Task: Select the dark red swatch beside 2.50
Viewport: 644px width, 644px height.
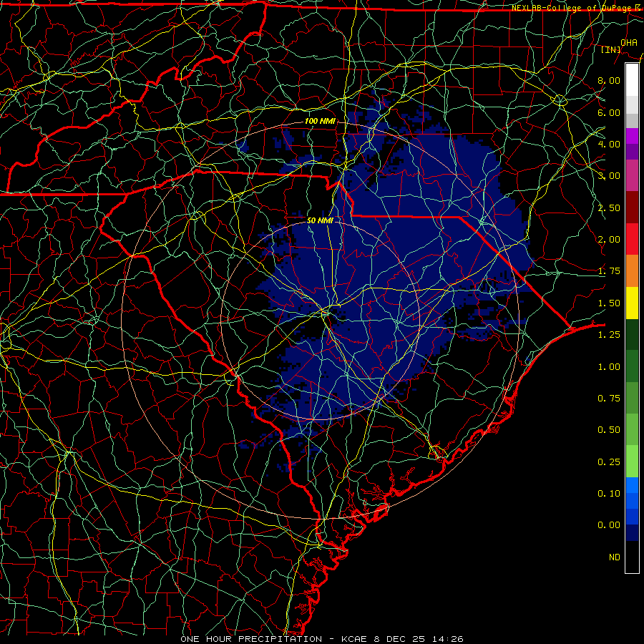Action: tap(632, 208)
